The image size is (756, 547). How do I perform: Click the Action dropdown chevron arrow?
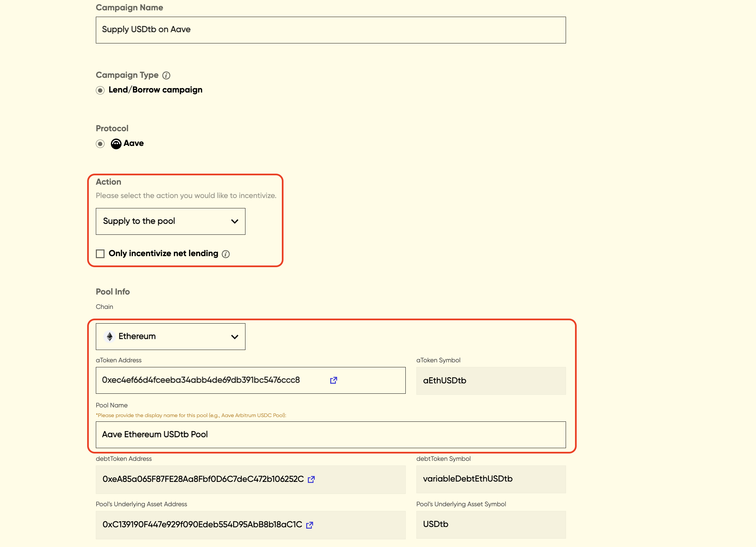pyautogui.click(x=235, y=221)
